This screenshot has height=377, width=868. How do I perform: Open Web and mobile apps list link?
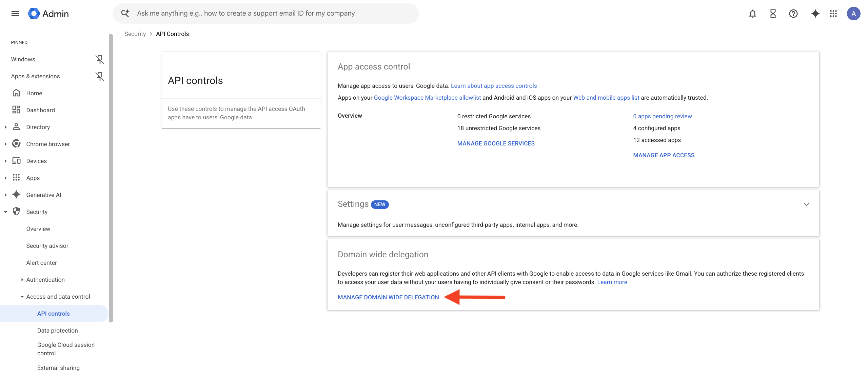click(x=606, y=98)
